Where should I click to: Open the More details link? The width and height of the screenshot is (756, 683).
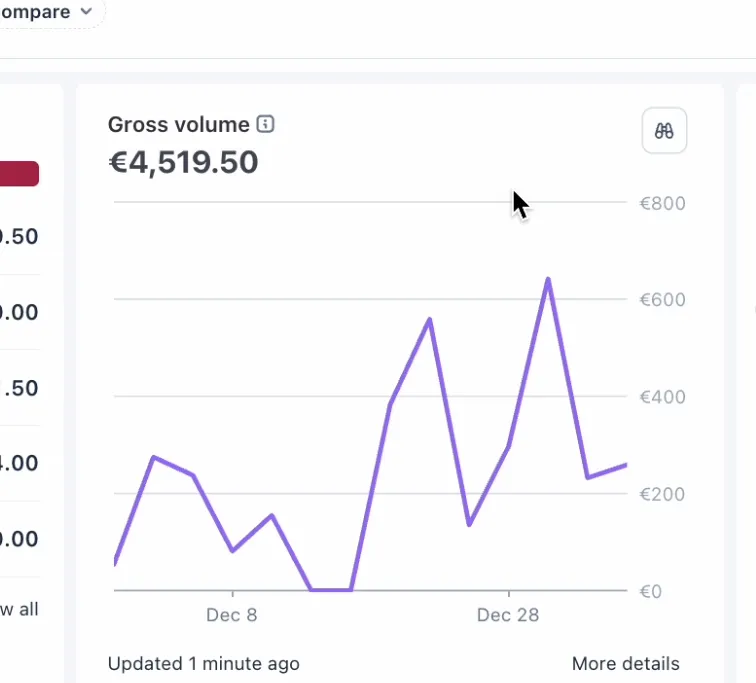pyautogui.click(x=625, y=663)
